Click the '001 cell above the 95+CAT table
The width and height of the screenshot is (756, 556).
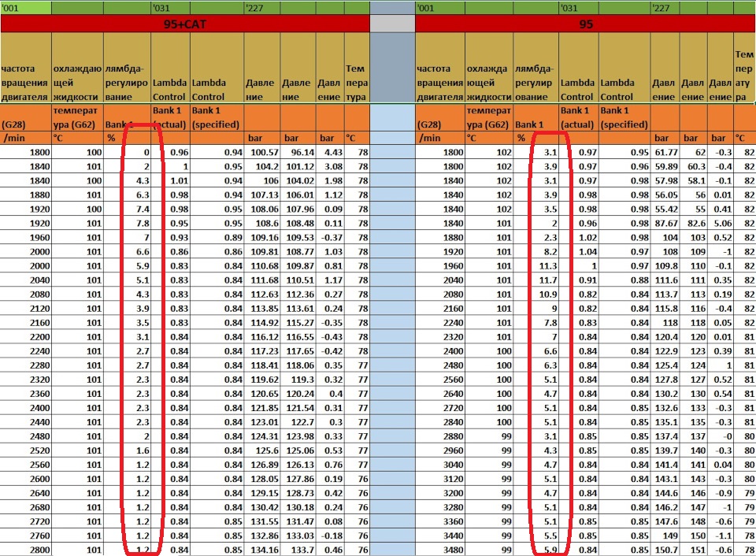tap(25, 8)
